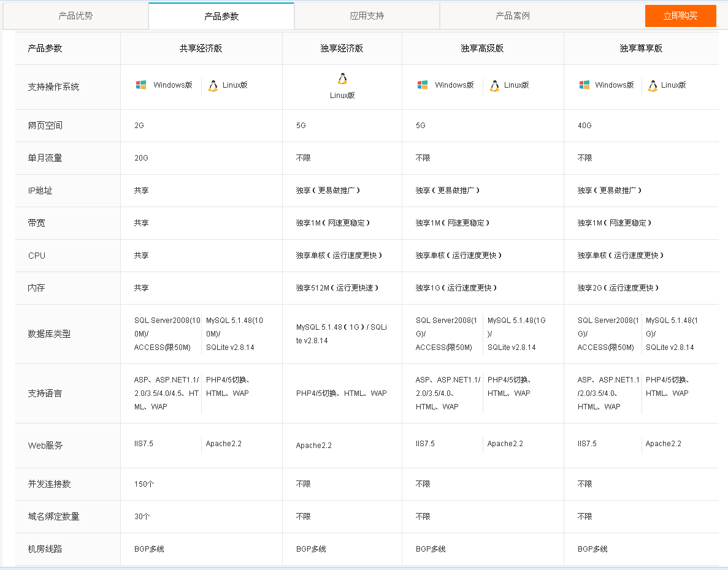Click Linux penguin icon in 独享高级版 column
The width and height of the screenshot is (728, 570).
point(495,86)
